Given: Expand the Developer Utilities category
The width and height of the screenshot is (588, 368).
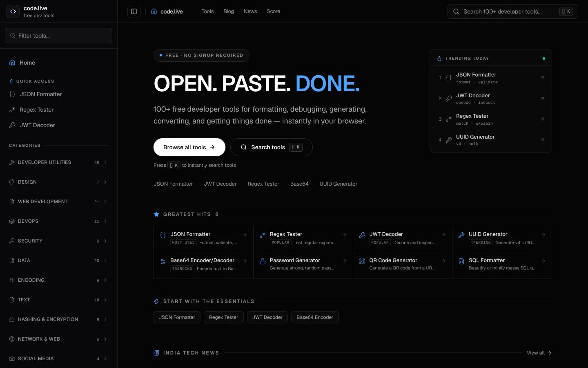Looking at the screenshot, I should (x=58, y=162).
